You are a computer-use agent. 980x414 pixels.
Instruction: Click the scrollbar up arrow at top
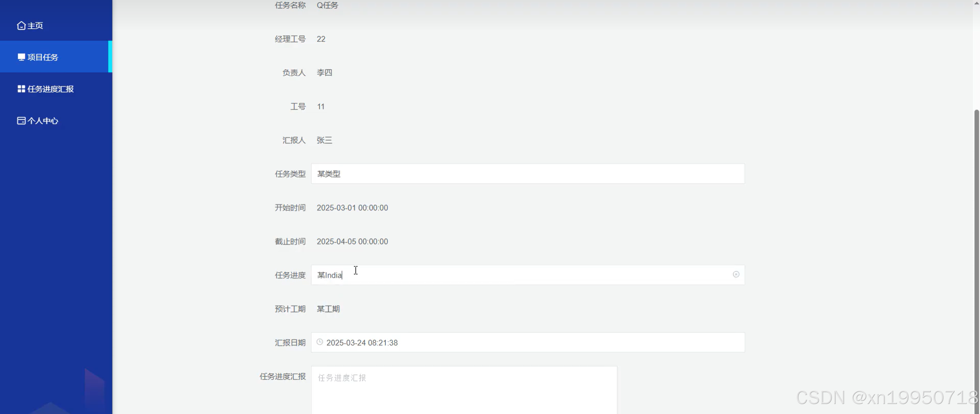coord(976,3)
